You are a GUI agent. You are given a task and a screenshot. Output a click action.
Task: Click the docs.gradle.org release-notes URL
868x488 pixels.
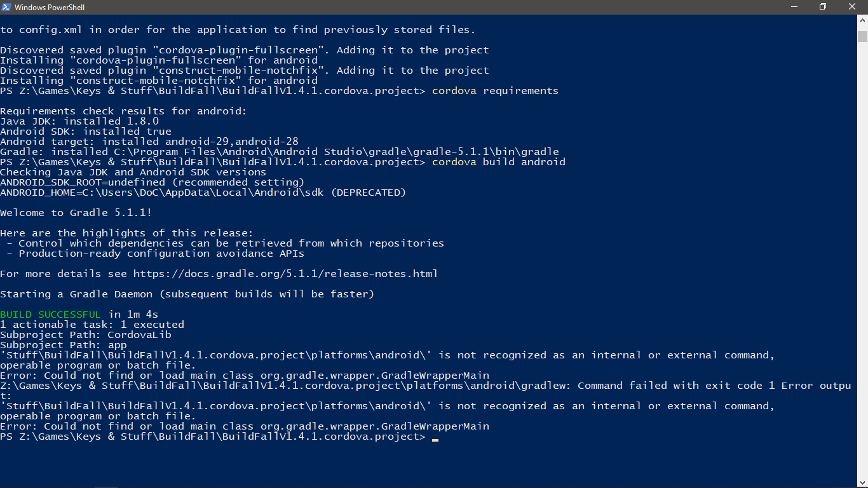click(285, 274)
